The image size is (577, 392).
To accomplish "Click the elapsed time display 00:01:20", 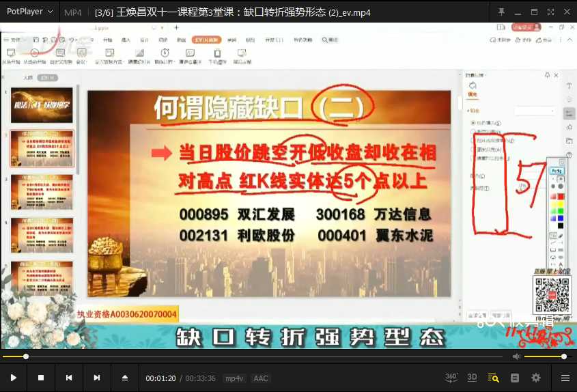I will [160, 378].
